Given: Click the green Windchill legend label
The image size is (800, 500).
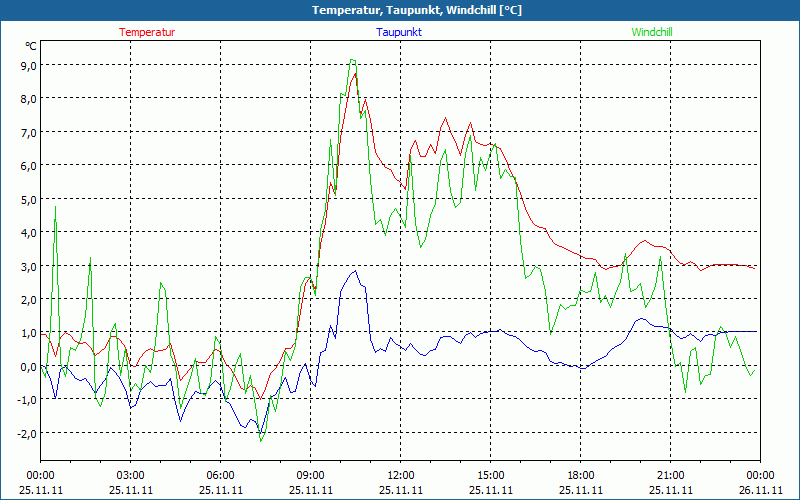Looking at the screenshot, I should point(652,32).
